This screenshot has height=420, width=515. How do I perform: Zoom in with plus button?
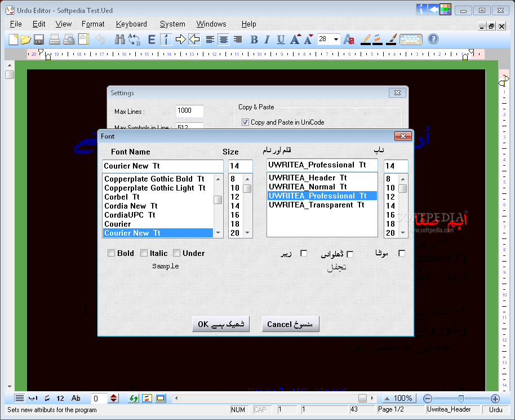(495, 399)
